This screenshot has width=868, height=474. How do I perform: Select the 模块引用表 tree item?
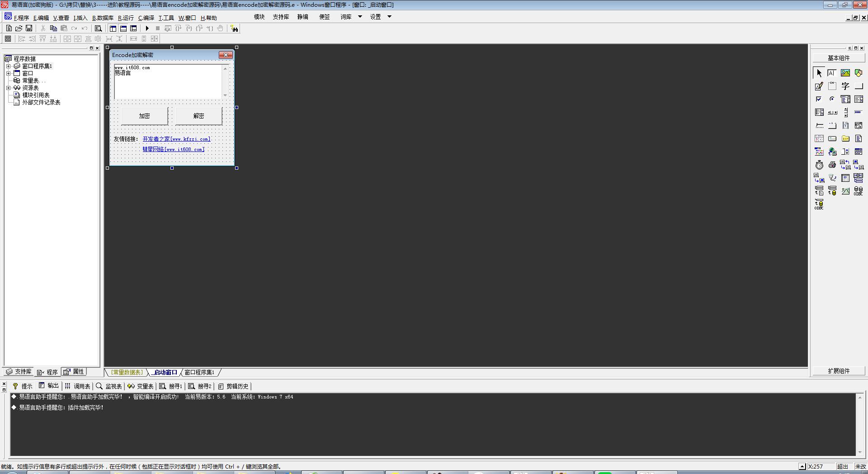(36, 95)
